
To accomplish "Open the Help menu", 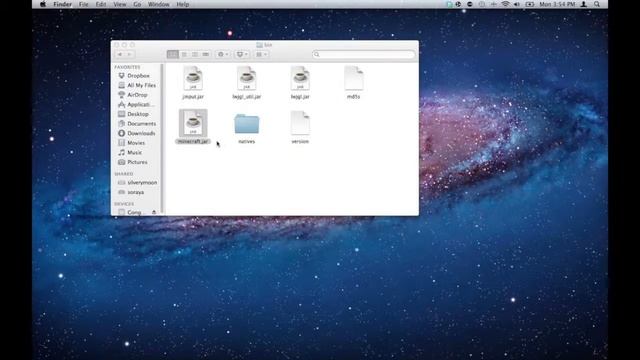I will (x=182, y=4).
